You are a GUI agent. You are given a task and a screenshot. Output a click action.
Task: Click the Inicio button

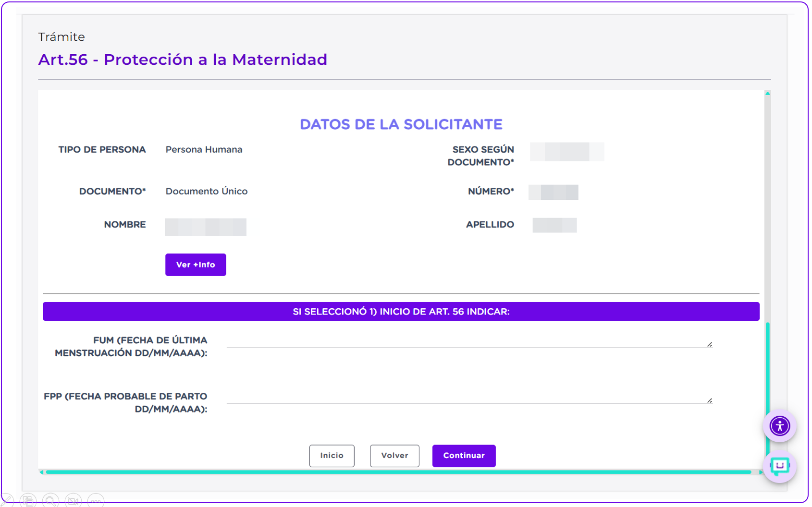pos(332,456)
